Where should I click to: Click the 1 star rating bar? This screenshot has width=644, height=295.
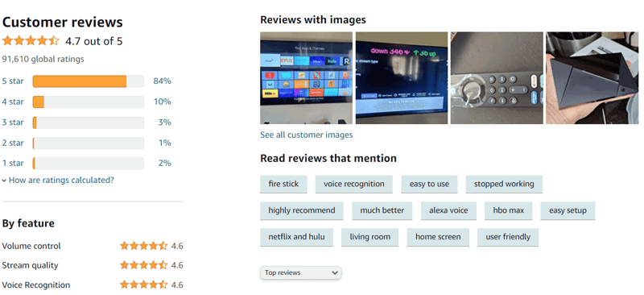coord(89,164)
